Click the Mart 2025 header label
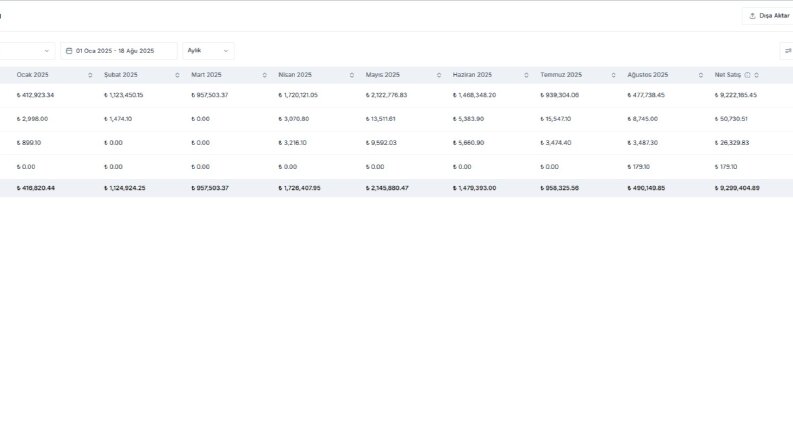Viewport: 793px width, 446px height. 206,75
